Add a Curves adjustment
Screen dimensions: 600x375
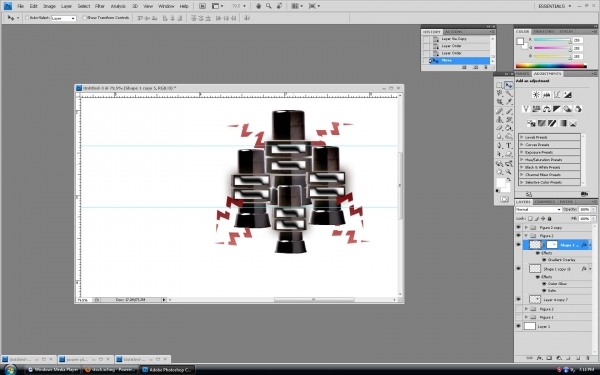557,95
